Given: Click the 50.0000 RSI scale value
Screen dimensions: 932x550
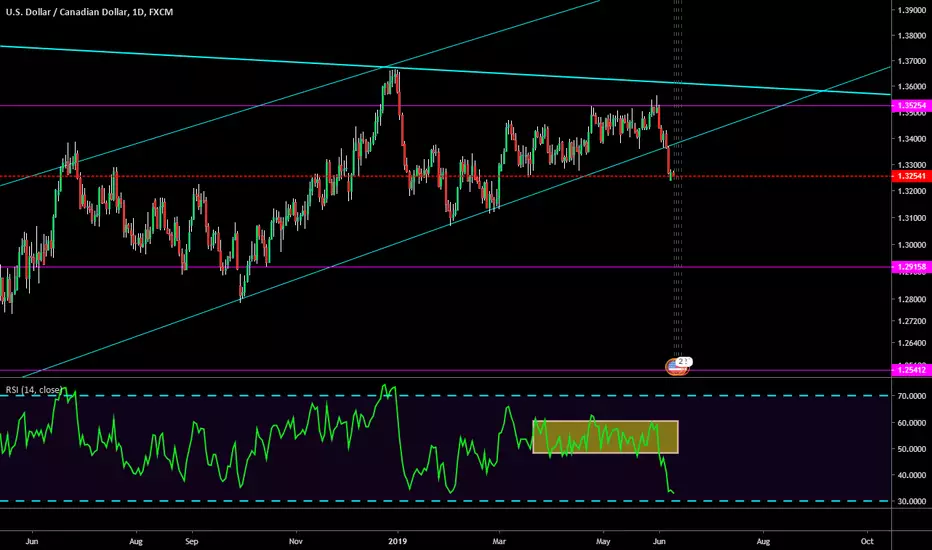Looking at the screenshot, I should click(912, 450).
